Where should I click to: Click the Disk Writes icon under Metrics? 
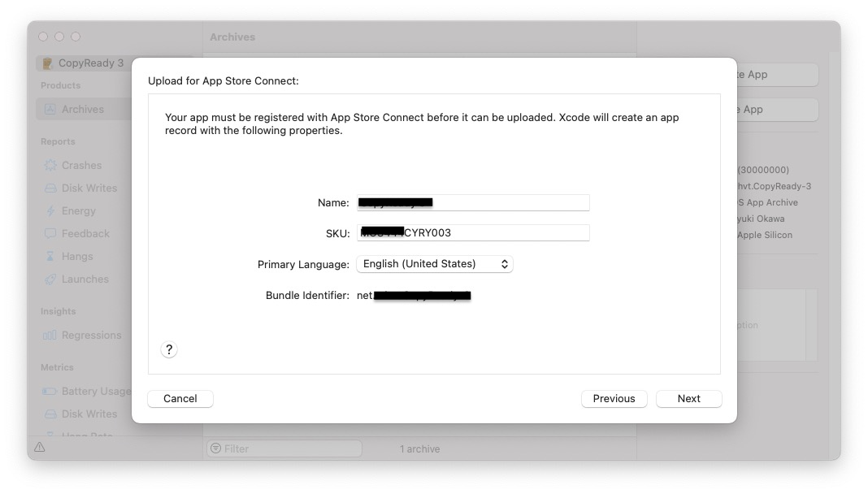coord(50,414)
